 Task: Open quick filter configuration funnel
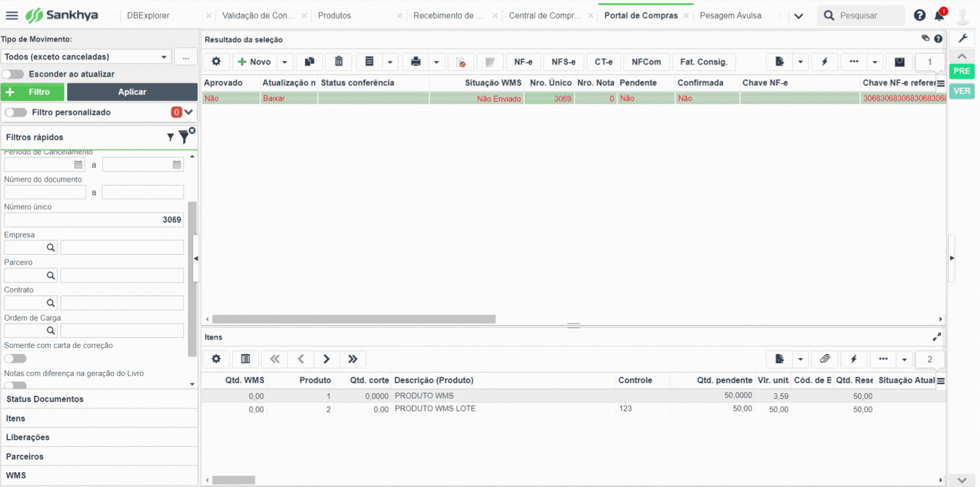coord(185,136)
